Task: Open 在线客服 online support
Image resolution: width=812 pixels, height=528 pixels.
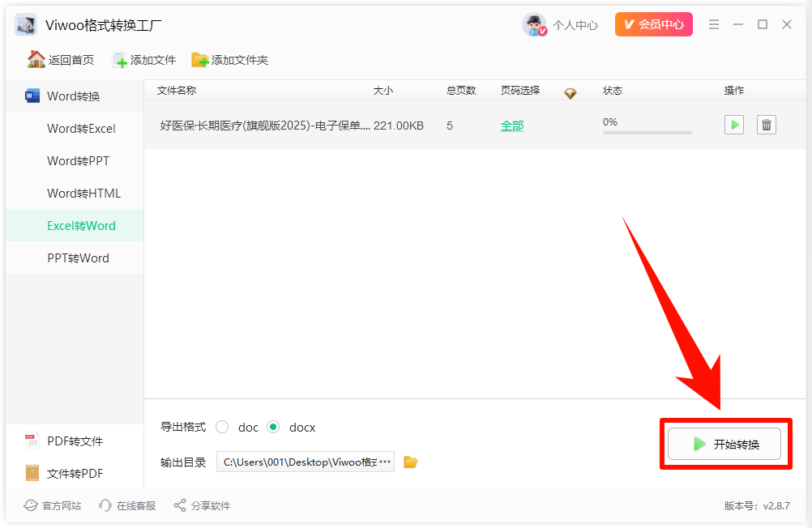Action: 127,505
